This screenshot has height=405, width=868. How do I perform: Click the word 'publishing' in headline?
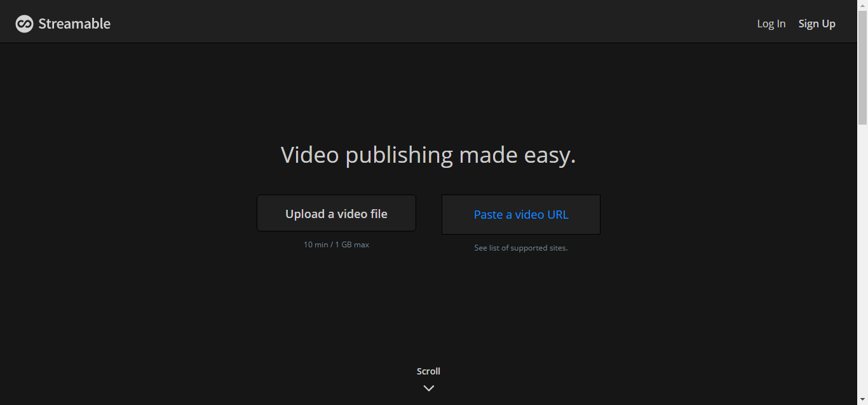399,156
